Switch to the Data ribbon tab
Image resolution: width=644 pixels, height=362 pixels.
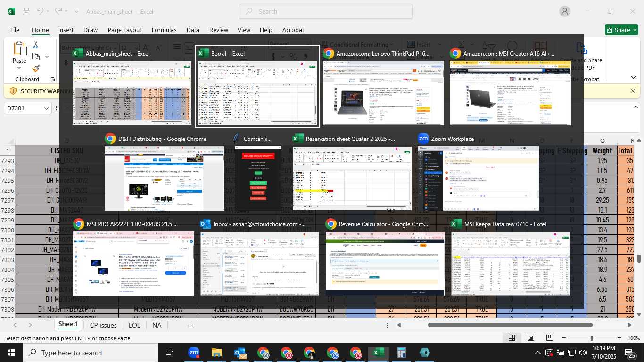pos(193,30)
